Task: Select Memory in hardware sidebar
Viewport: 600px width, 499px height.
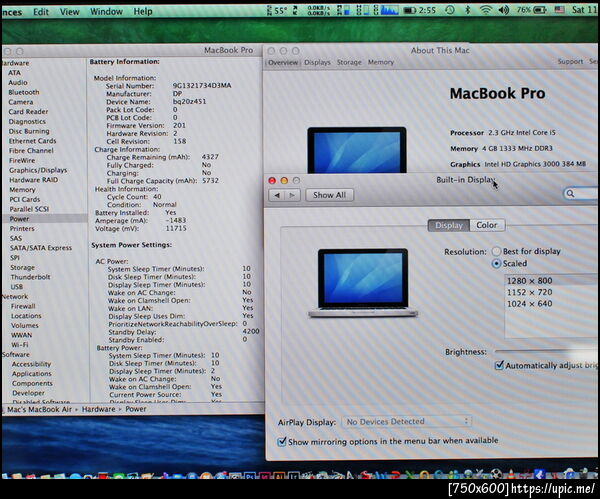Action: pyautogui.click(x=22, y=189)
